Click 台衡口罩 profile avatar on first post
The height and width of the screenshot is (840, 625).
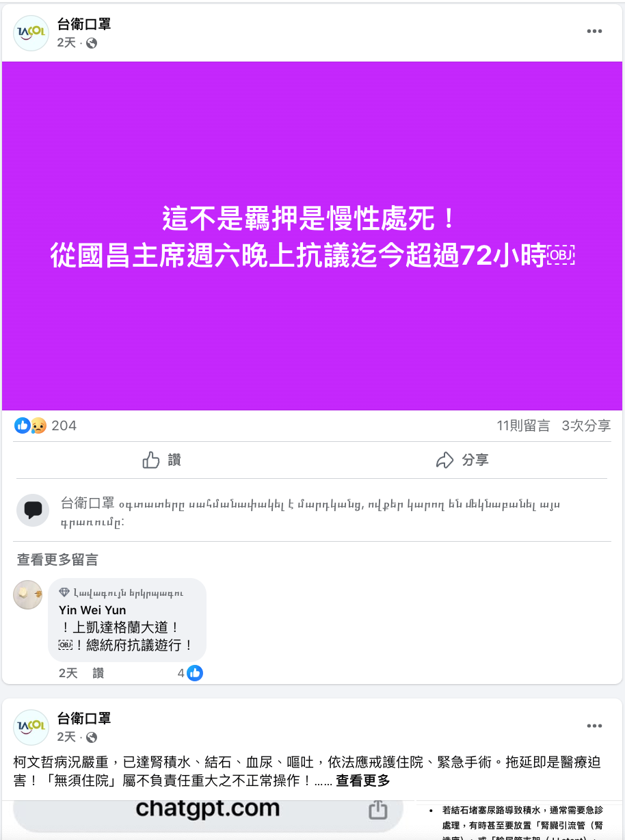[x=31, y=33]
